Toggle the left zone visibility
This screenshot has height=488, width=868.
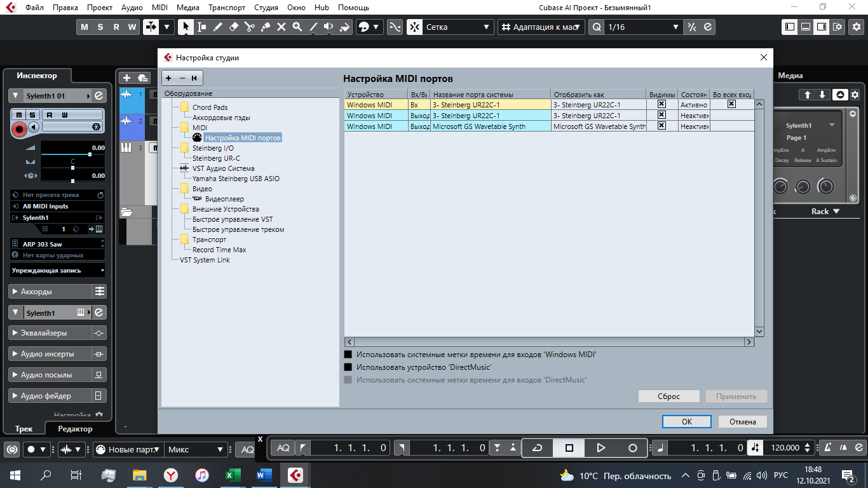point(790,27)
